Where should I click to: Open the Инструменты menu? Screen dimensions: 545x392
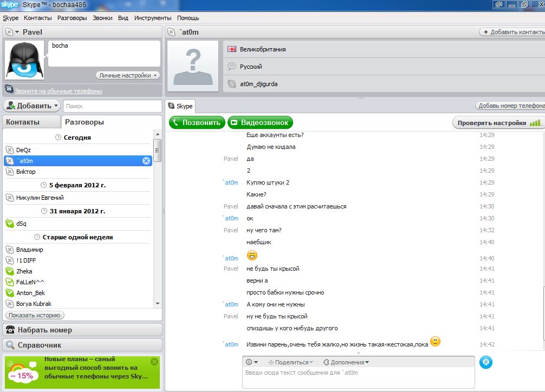(x=153, y=18)
